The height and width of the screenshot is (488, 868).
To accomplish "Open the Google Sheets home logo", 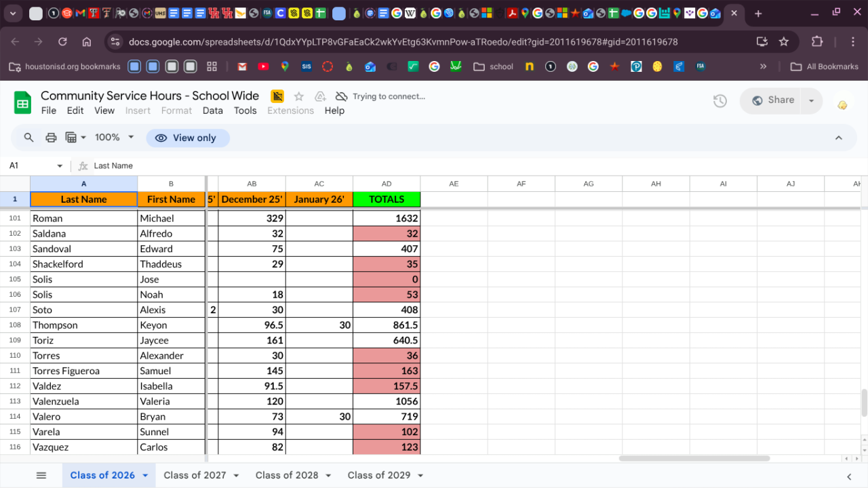I will [23, 103].
